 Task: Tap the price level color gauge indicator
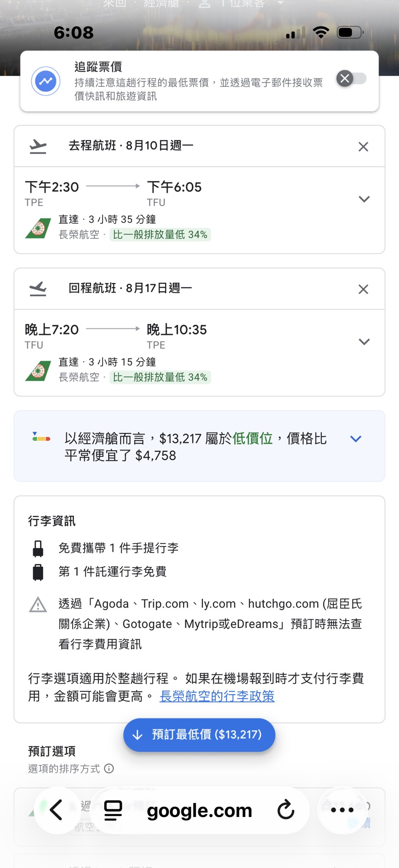click(41, 437)
